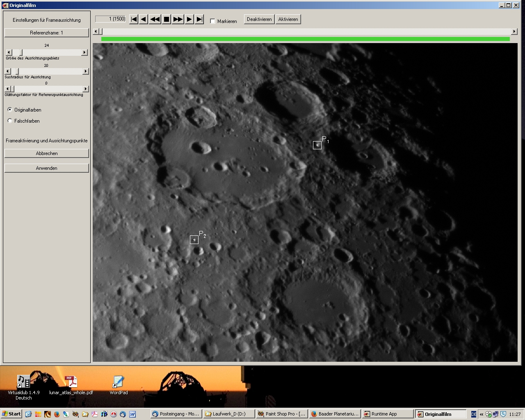Stop the film playback

pos(167,19)
